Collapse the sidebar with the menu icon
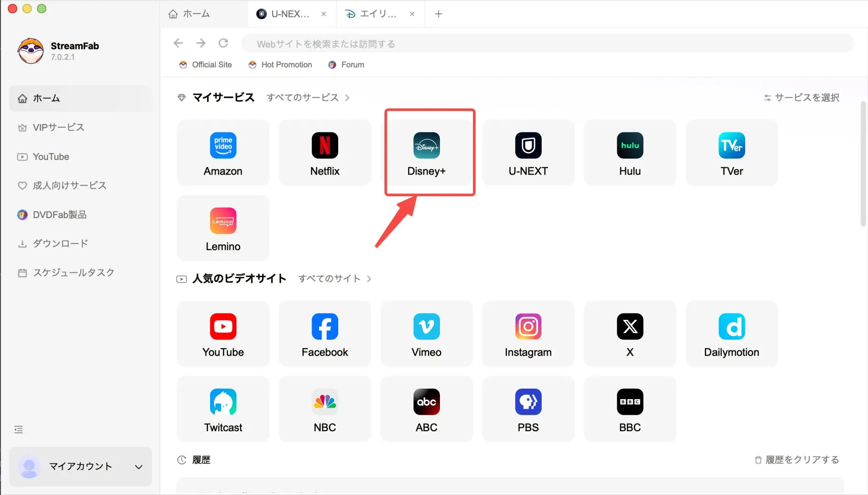This screenshot has width=868, height=495. point(18,429)
